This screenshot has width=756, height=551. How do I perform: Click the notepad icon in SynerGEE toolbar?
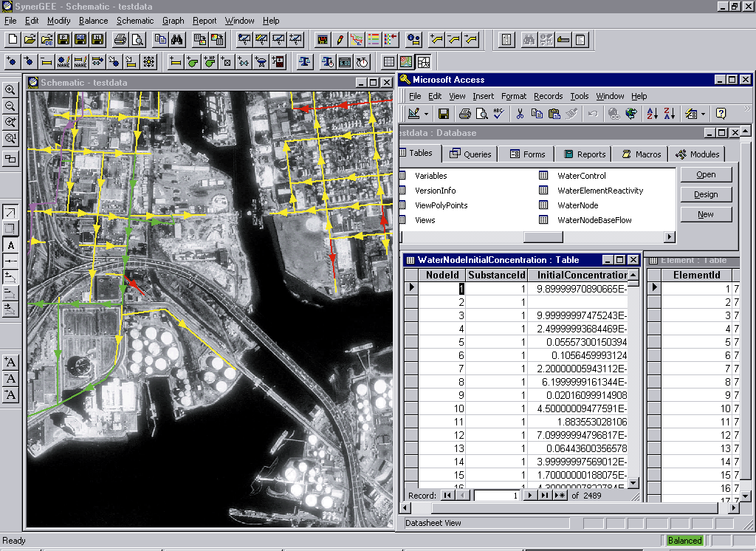point(580,40)
